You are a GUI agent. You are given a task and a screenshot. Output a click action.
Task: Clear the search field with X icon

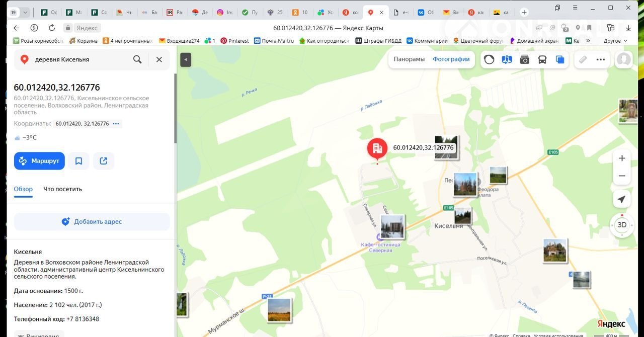coord(159,59)
